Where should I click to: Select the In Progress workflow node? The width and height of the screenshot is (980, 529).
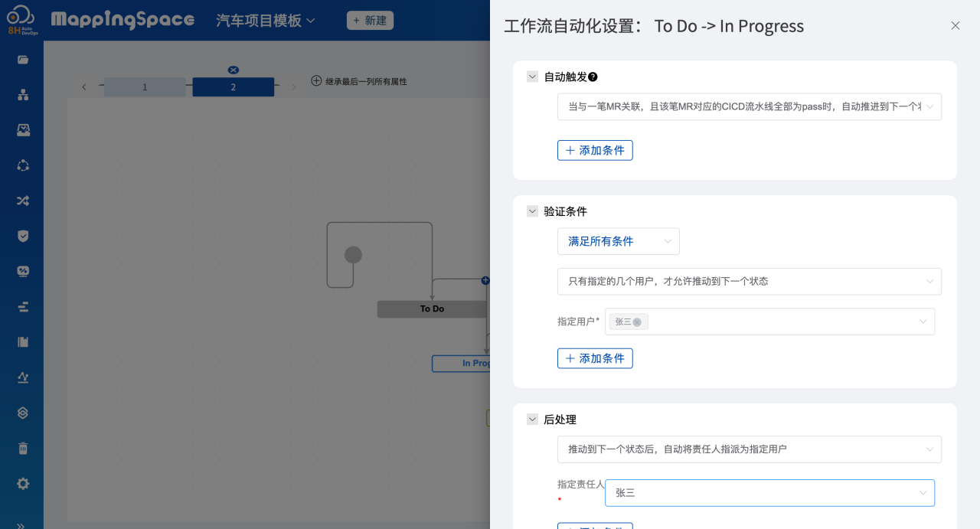(x=461, y=364)
